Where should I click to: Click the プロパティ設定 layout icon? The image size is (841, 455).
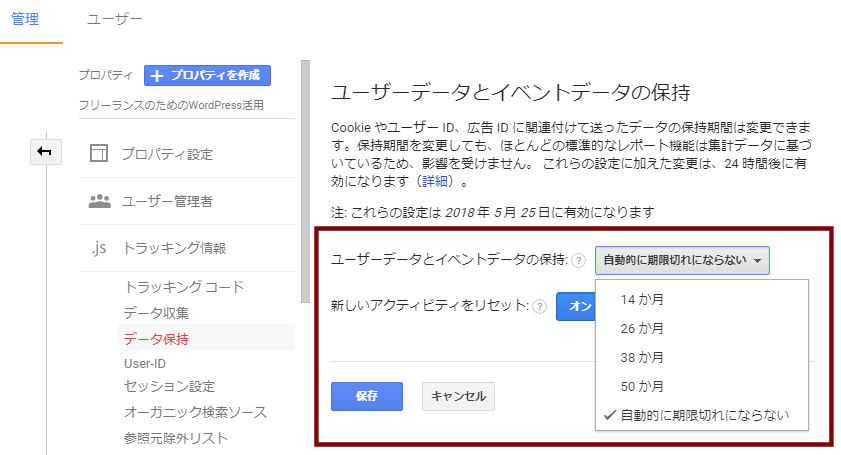(x=99, y=154)
